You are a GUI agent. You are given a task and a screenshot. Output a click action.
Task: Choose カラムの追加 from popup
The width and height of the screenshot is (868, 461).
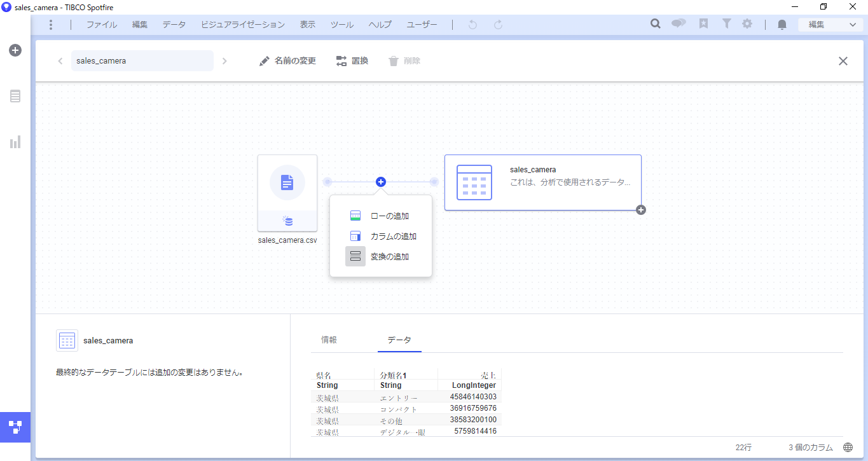381,237
